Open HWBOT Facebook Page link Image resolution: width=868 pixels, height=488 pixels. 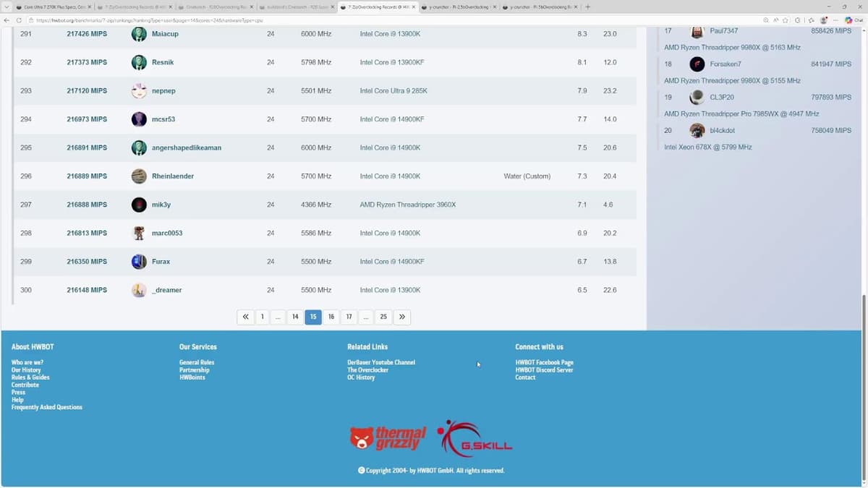pos(544,363)
